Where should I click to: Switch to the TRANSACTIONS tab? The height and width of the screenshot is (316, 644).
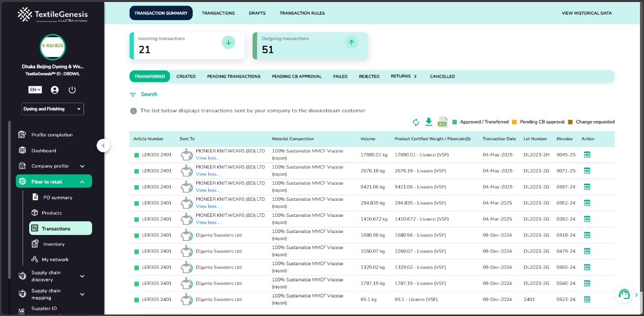[x=218, y=13]
